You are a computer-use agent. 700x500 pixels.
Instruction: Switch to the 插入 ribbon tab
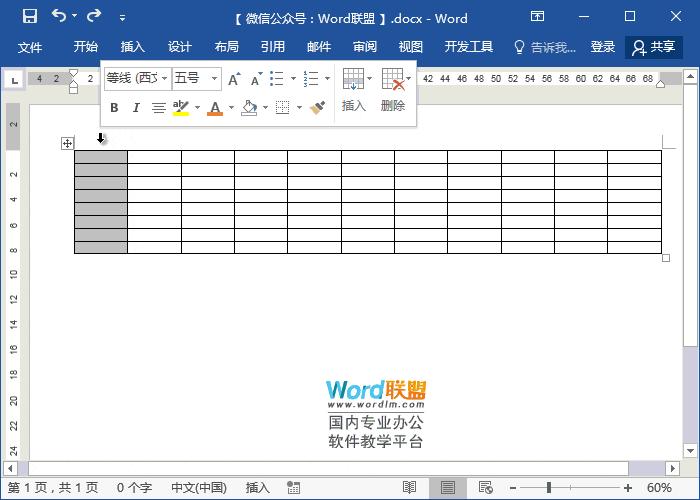132,47
